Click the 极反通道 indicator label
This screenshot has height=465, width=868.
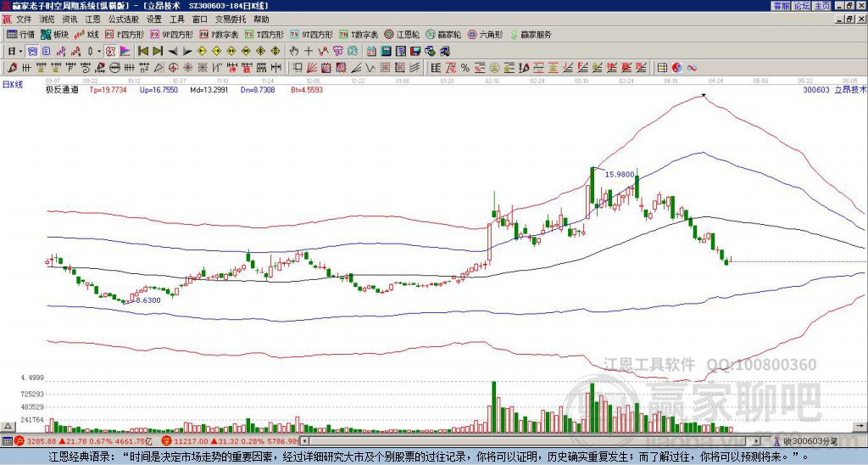pyautogui.click(x=62, y=90)
